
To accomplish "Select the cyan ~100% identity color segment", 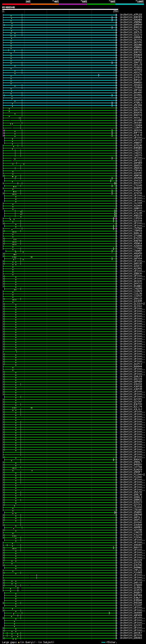I will (130, 4).
